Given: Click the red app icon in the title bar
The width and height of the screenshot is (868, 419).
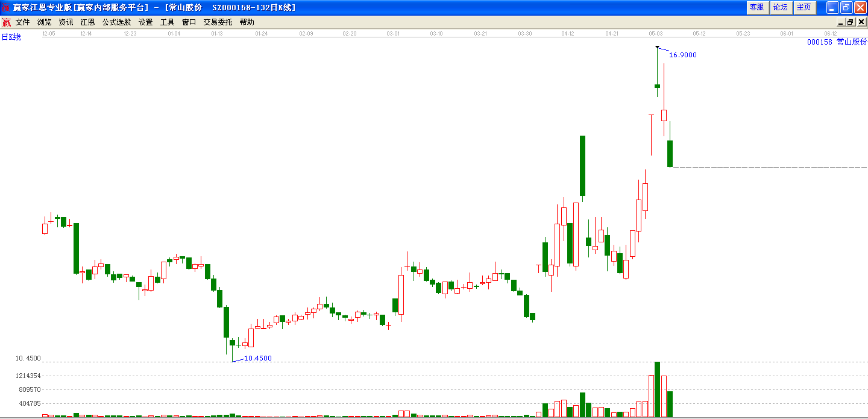Looking at the screenshot, I should tap(6, 7).
